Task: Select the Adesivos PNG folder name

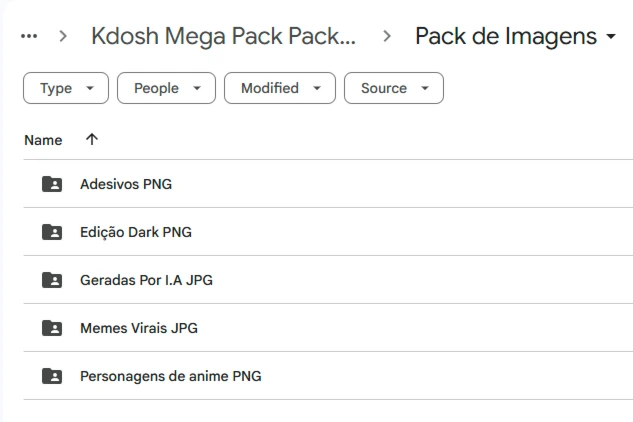Action: 126,184
